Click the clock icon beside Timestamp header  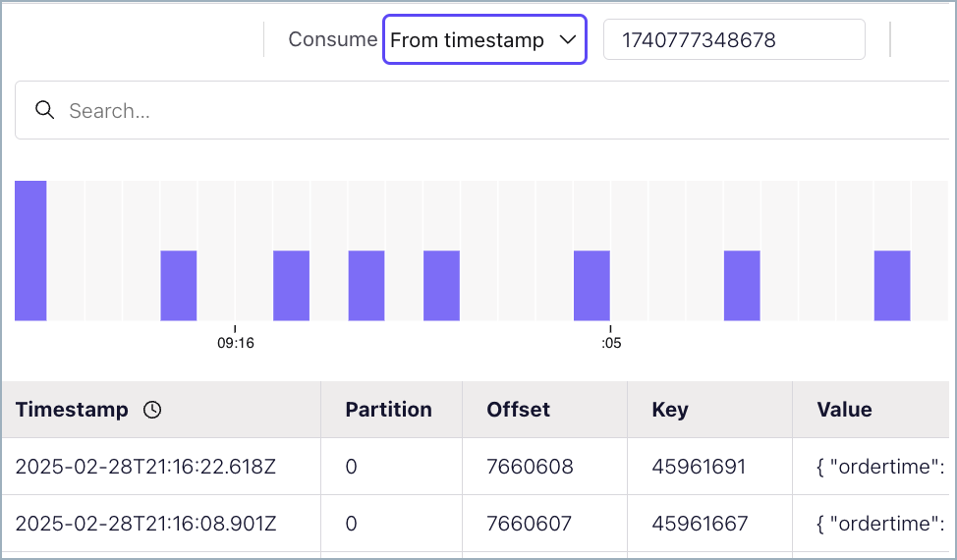(x=152, y=410)
